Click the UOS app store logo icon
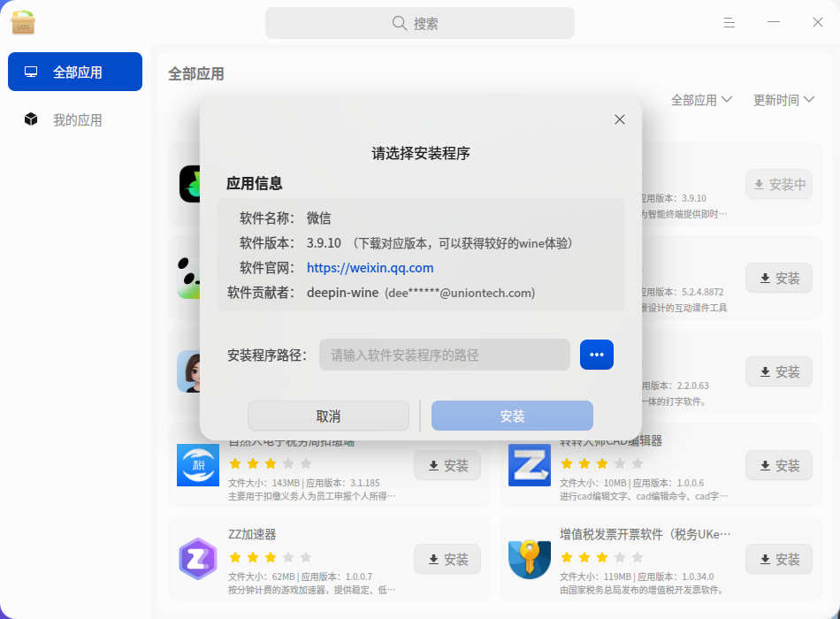Screen dimensions: 840x619 pos(23,23)
